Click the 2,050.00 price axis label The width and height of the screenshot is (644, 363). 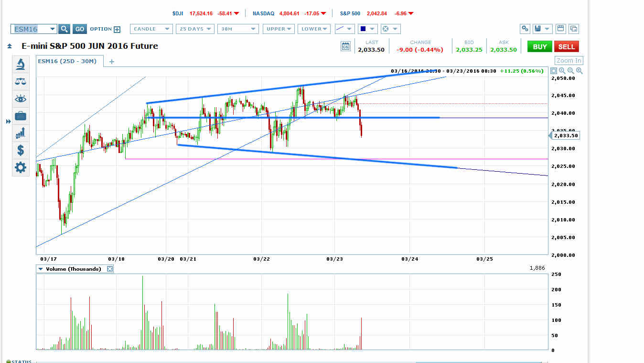[563, 78]
